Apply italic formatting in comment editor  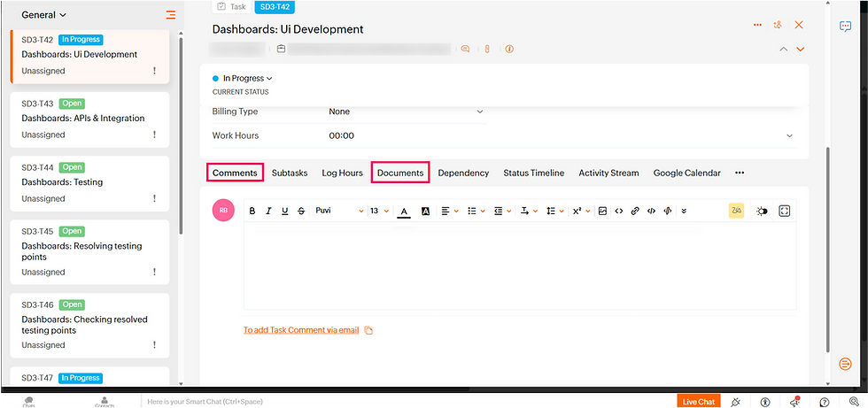[x=268, y=211]
